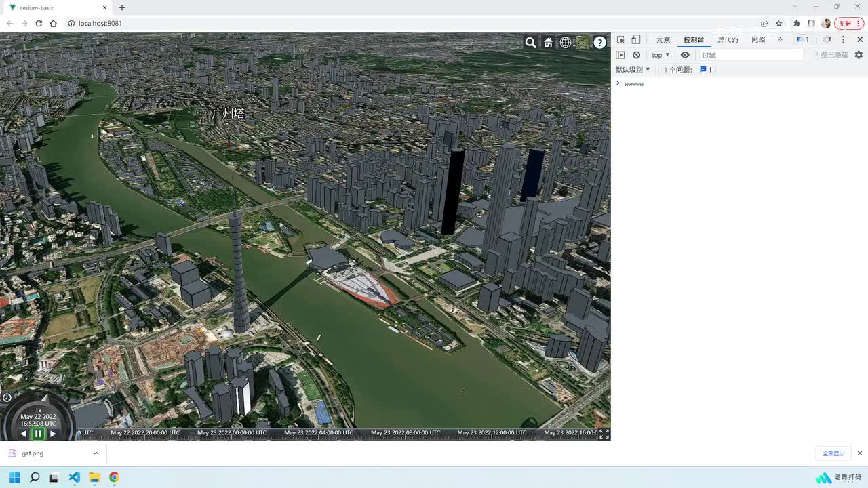Screen dimensions: 868x488
Task: Share this page icon
Action: pos(764,23)
